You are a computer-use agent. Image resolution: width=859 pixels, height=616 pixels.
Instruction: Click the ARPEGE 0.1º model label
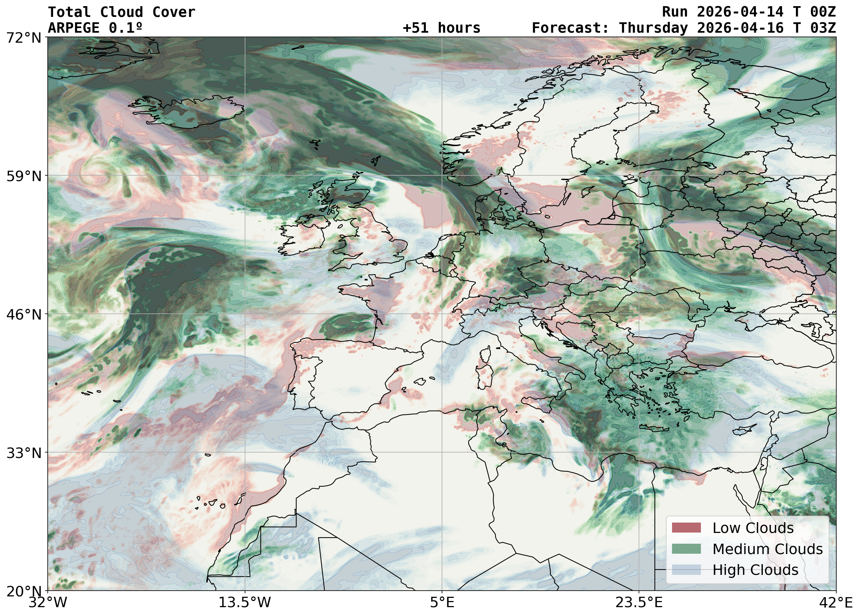[95, 28]
